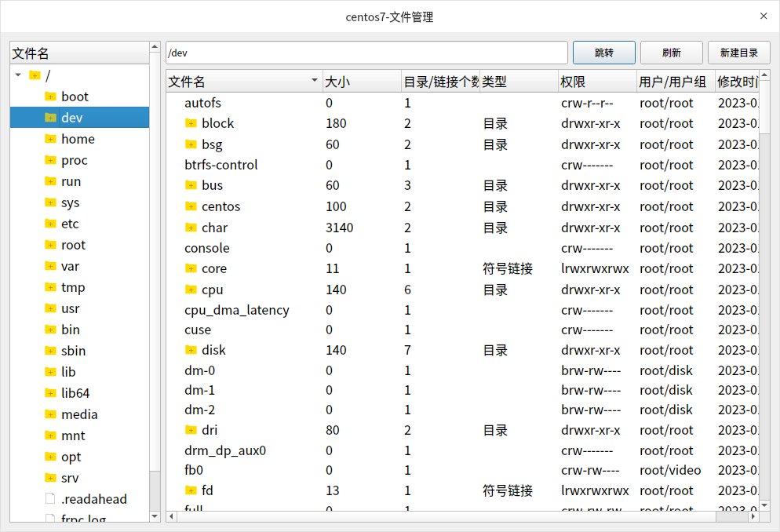Click the fd symbolic link icon
The height and width of the screenshot is (532, 780).
191,490
